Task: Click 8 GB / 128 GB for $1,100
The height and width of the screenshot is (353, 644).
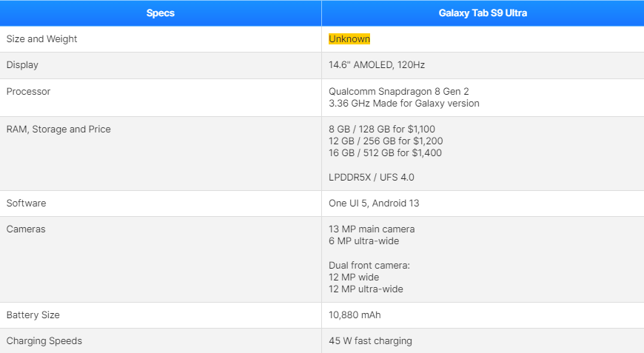Action: (x=381, y=130)
